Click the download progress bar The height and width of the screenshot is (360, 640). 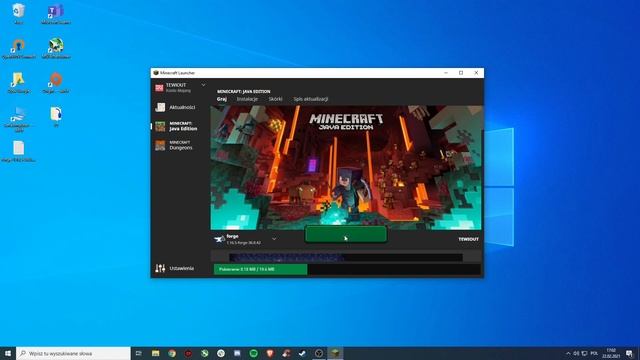tap(347, 269)
